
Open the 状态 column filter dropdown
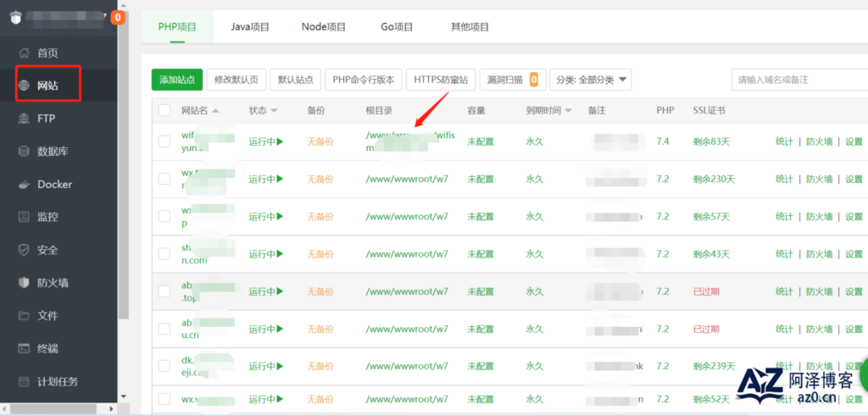[x=274, y=111]
